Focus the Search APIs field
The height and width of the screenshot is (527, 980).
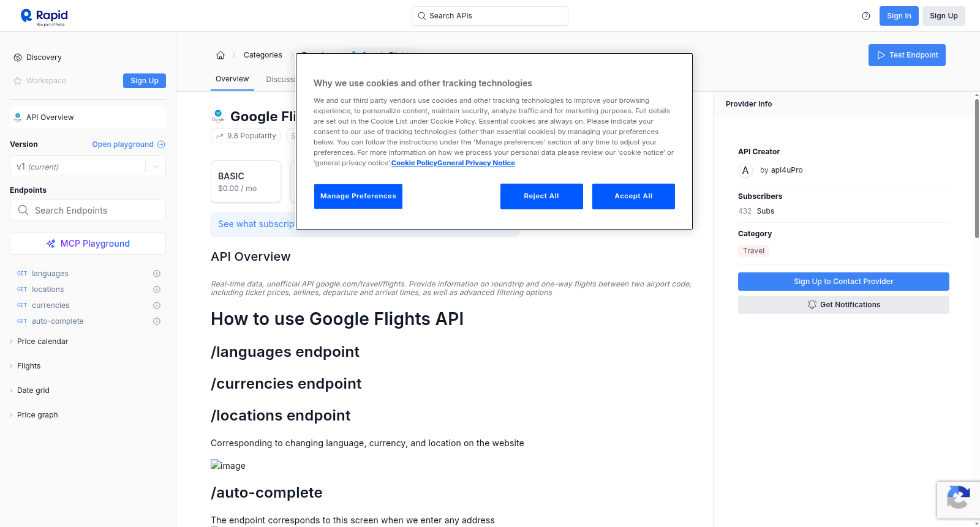490,16
